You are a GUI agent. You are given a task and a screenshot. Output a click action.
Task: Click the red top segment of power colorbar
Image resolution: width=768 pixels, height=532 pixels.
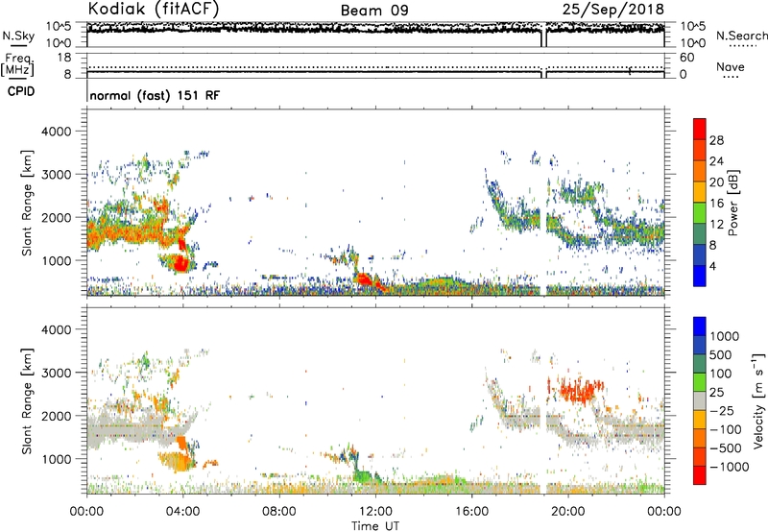click(700, 130)
